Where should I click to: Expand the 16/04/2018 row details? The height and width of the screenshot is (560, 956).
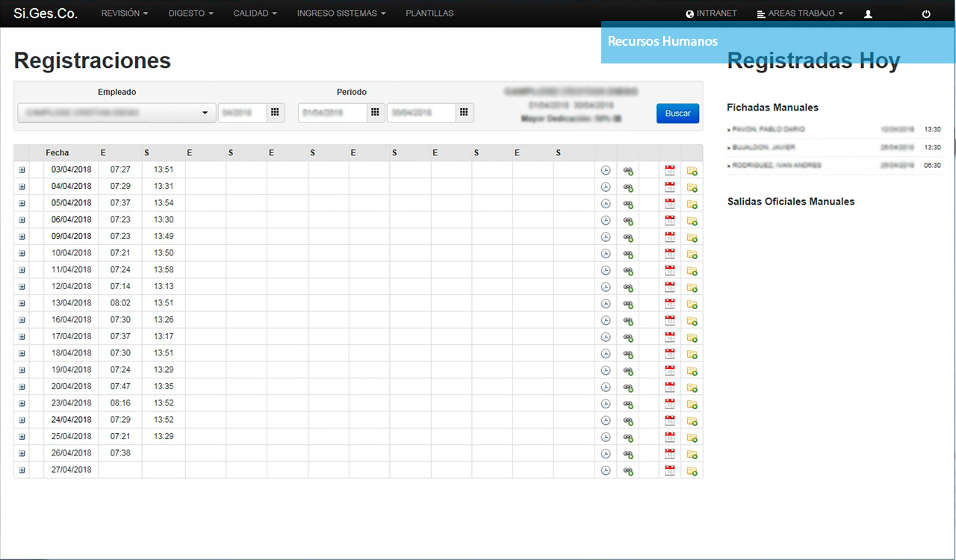(22, 320)
